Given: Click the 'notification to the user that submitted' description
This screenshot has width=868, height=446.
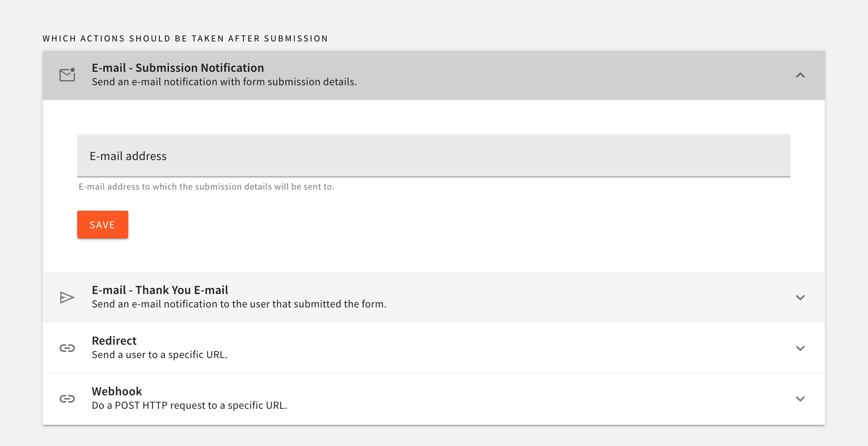Looking at the screenshot, I should 239,304.
